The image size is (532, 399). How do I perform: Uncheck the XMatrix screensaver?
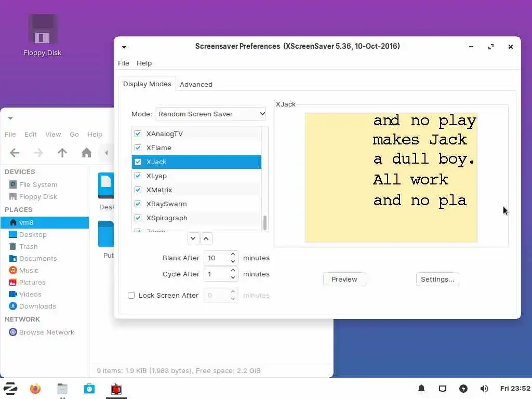[138, 190]
